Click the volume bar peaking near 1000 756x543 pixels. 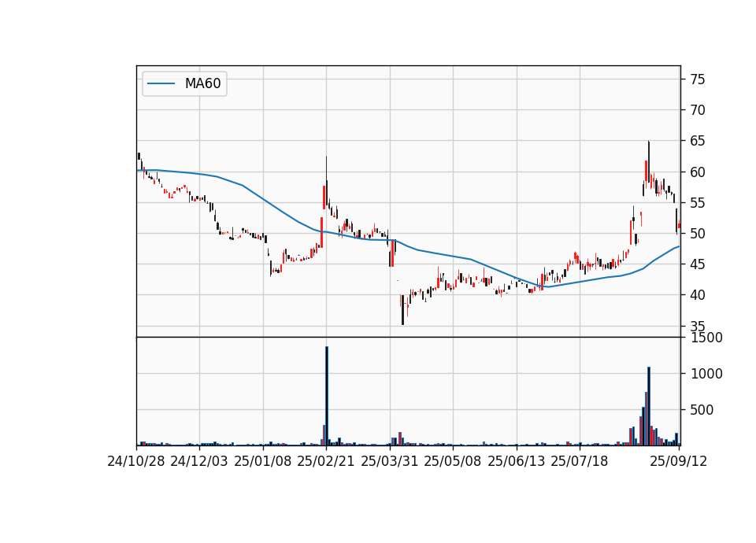[x=649, y=406]
